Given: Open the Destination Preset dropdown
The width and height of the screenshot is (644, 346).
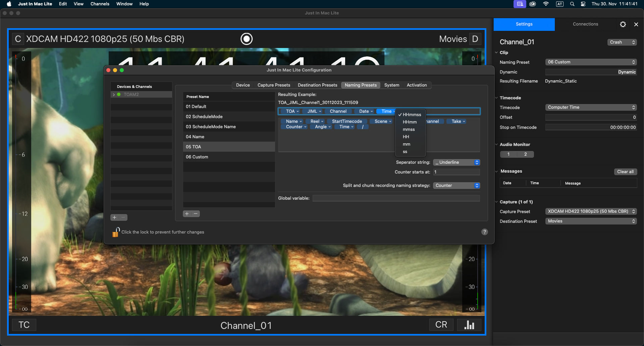Looking at the screenshot, I should tap(591, 221).
